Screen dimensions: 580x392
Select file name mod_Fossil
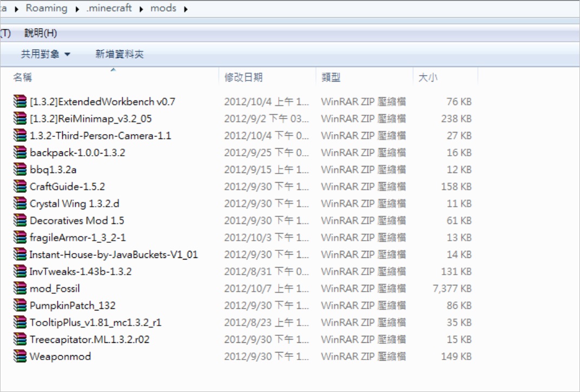click(55, 289)
